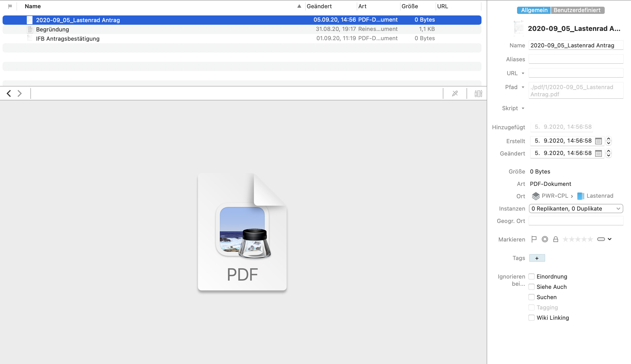
Task: Go back with the left arrow
Action: (9, 93)
